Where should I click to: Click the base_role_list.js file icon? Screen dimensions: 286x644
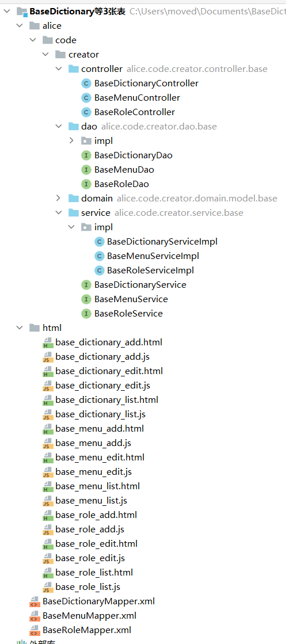[48, 586]
